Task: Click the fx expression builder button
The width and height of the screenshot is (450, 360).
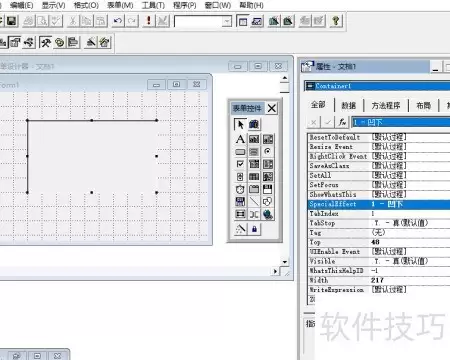Action: point(342,122)
